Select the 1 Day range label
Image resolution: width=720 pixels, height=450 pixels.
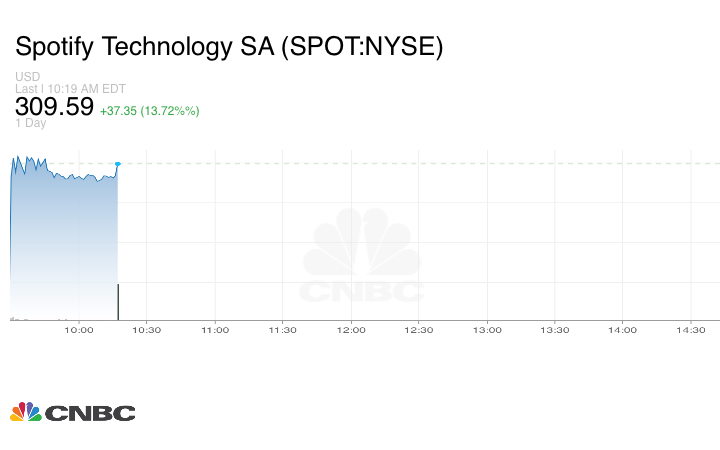pos(31,124)
